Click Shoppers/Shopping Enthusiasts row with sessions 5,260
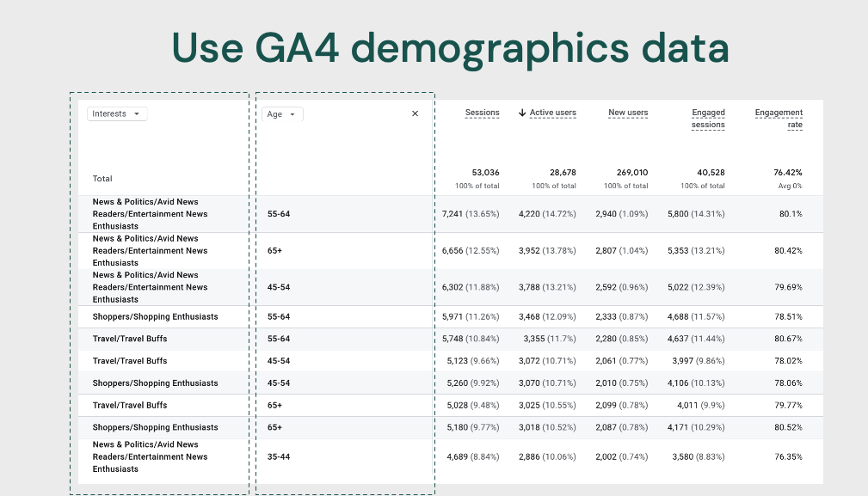868x496 pixels. [450, 383]
